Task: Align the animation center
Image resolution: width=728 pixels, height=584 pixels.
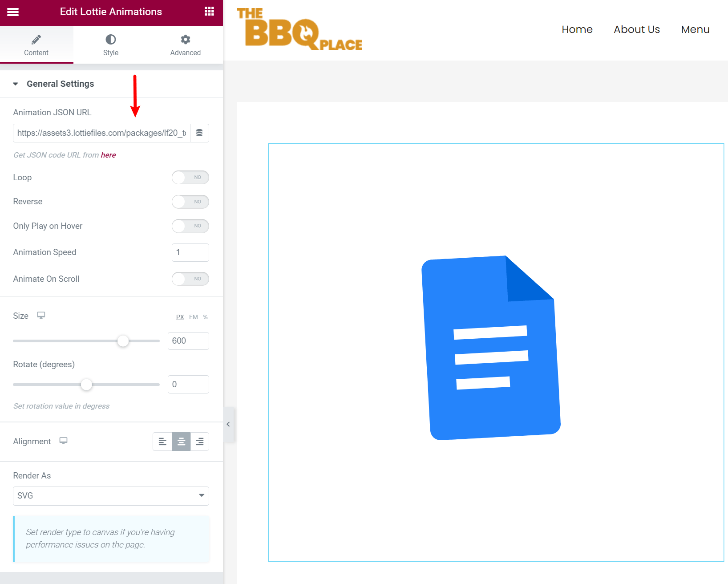Action: pos(181,442)
